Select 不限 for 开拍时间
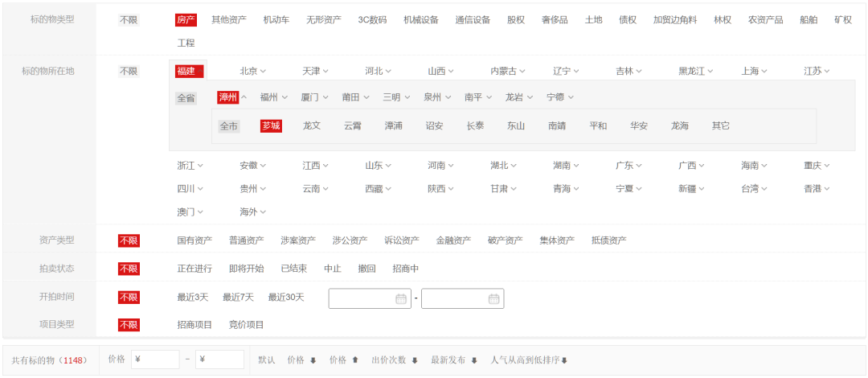This screenshot has width=868, height=378. point(129,297)
